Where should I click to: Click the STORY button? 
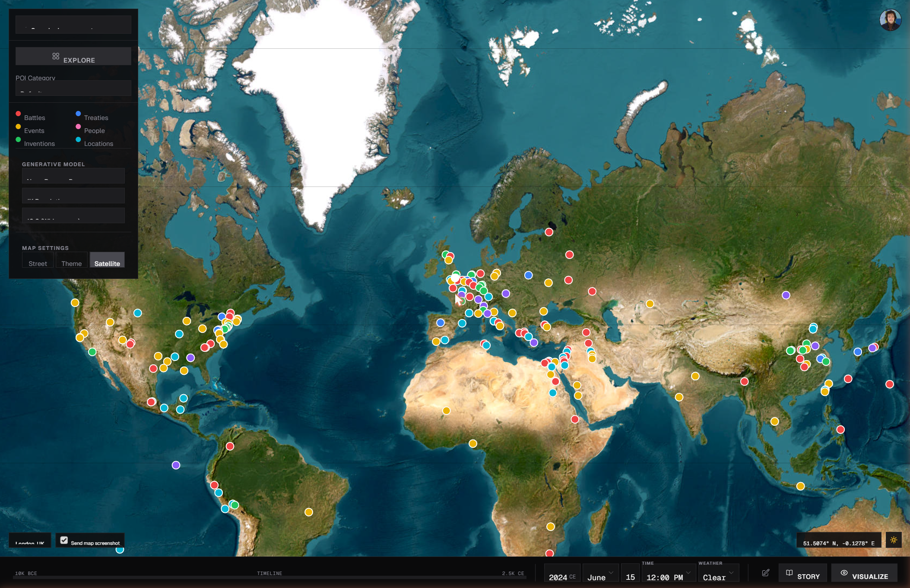point(803,573)
